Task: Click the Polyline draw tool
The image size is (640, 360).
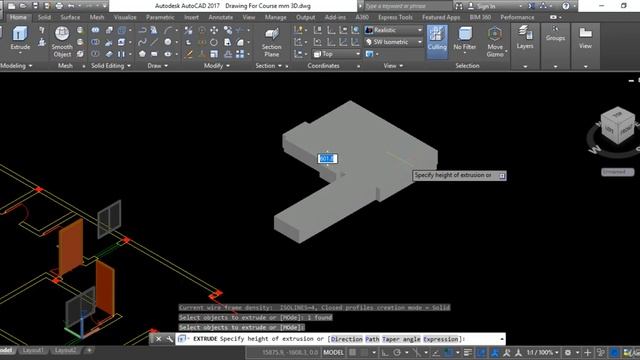Action: [142, 30]
